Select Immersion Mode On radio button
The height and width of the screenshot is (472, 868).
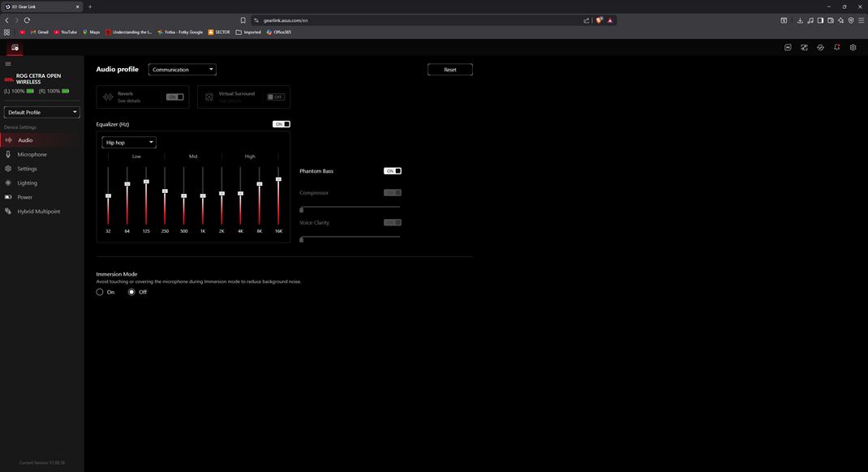[100, 292]
